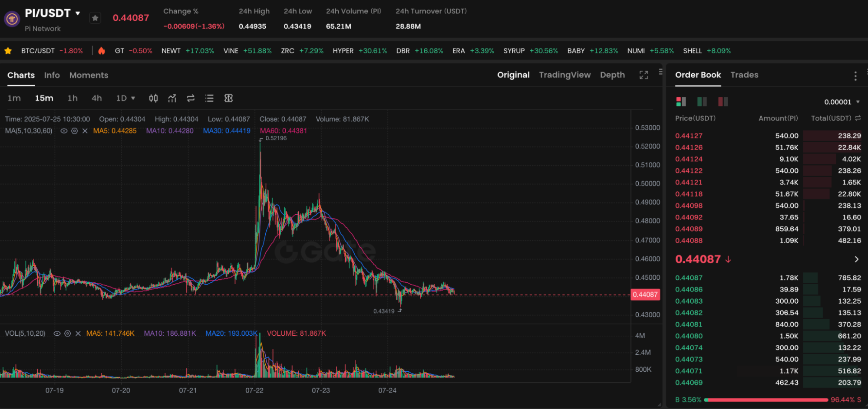Toggle Total(USDT) column swap icon

[x=858, y=118]
